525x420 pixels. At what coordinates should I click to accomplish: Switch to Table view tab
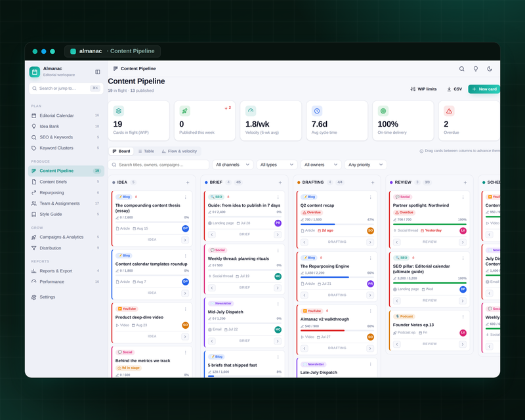(146, 152)
